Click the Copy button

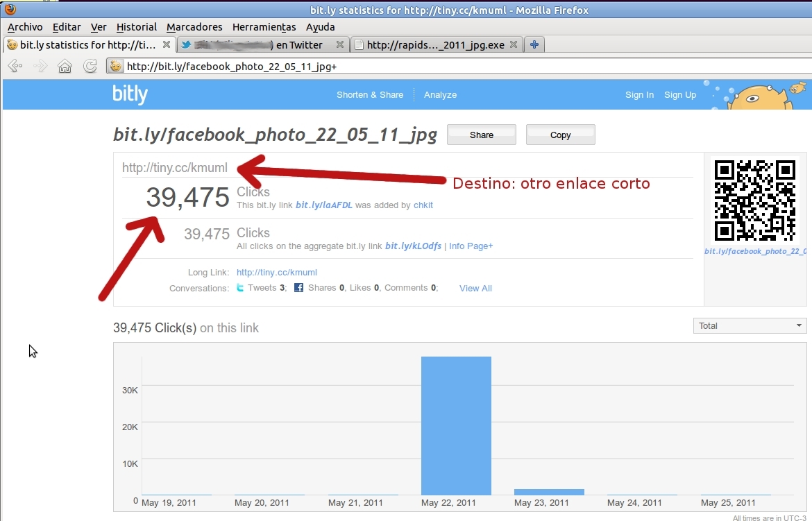(560, 135)
